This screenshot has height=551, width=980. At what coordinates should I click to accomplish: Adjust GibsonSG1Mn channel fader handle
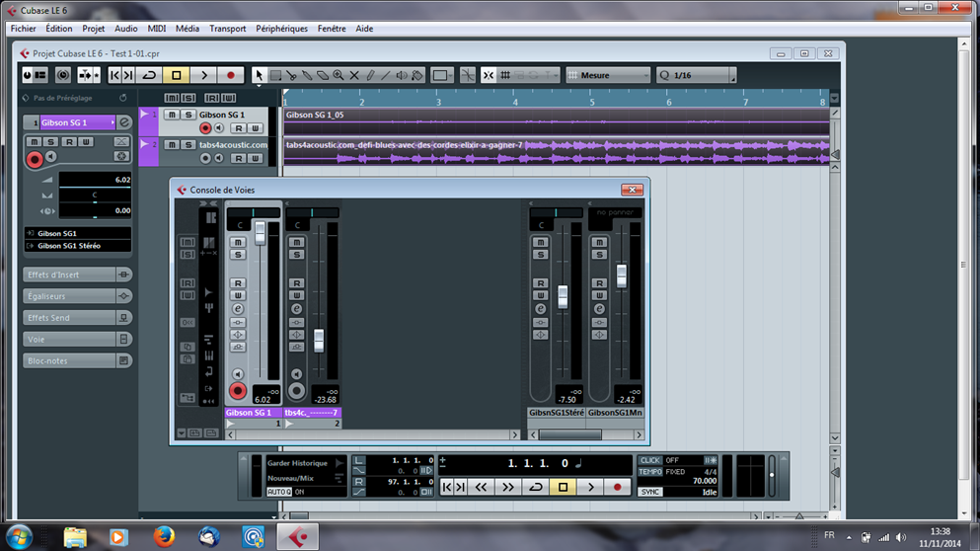tap(621, 275)
